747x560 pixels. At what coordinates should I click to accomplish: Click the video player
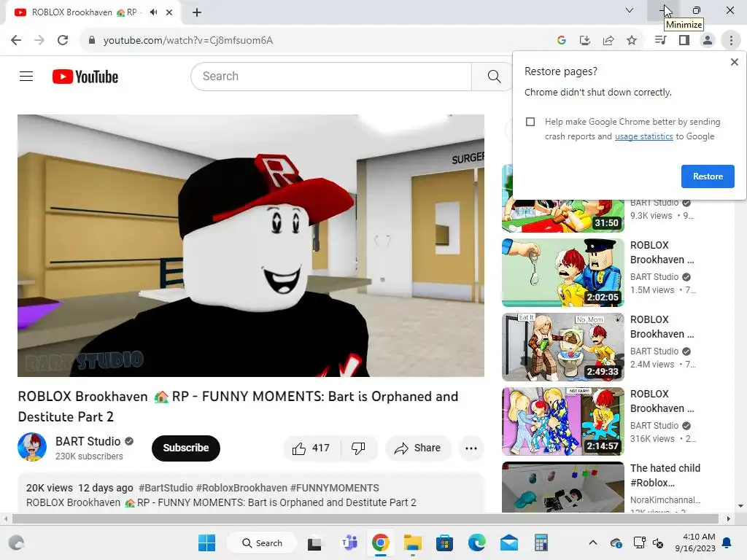pyautogui.click(x=251, y=246)
